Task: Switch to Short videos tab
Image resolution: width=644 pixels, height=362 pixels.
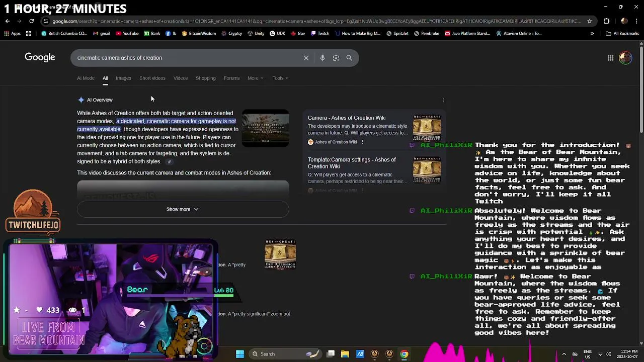Action: click(152, 78)
